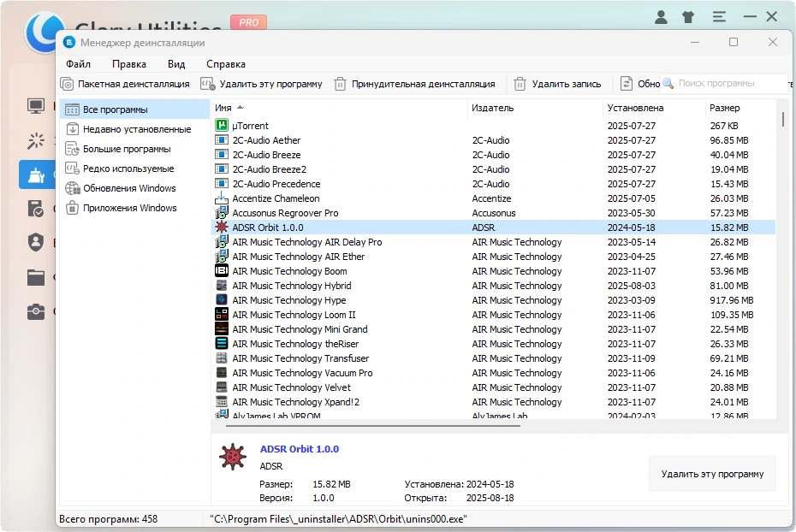Click the refresh 'Обно' toolbar icon

[x=627, y=84]
